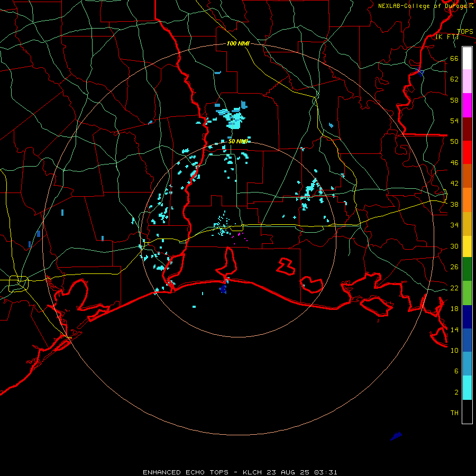
Task: Click the (K FT) units label
Action: (x=447, y=37)
